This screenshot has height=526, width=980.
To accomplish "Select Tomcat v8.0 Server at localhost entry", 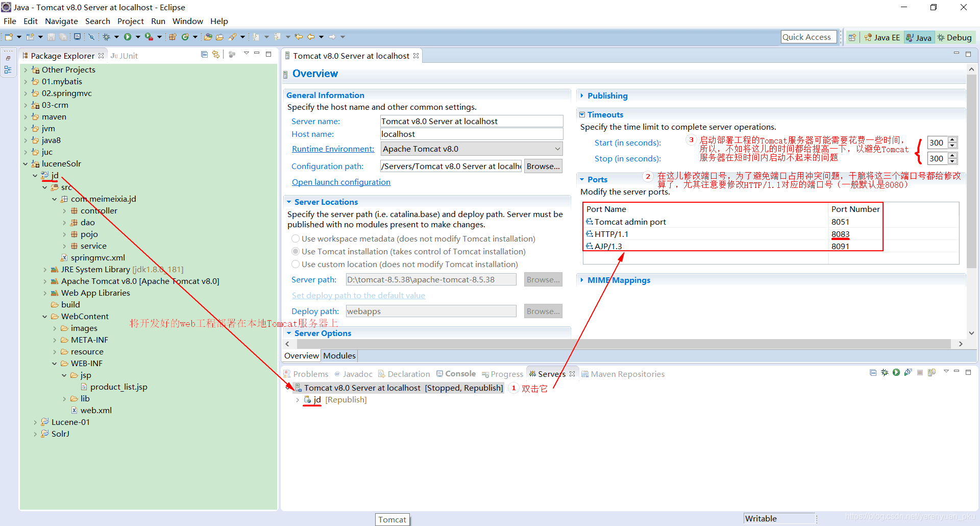I will click(399, 388).
